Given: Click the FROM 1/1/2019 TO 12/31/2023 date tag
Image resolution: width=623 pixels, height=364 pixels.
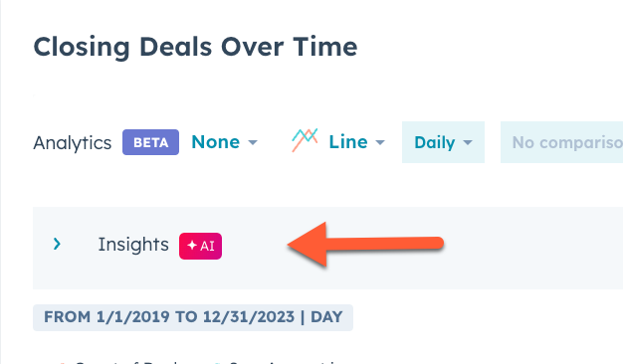Looking at the screenshot, I should coord(193,317).
